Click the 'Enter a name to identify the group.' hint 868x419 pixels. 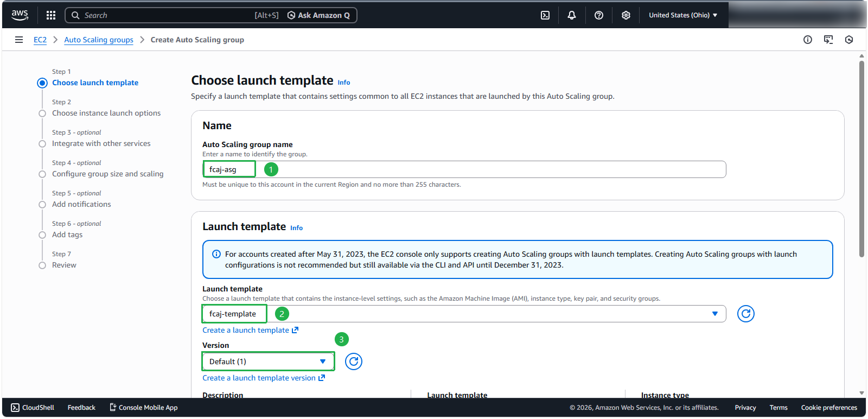(x=255, y=154)
